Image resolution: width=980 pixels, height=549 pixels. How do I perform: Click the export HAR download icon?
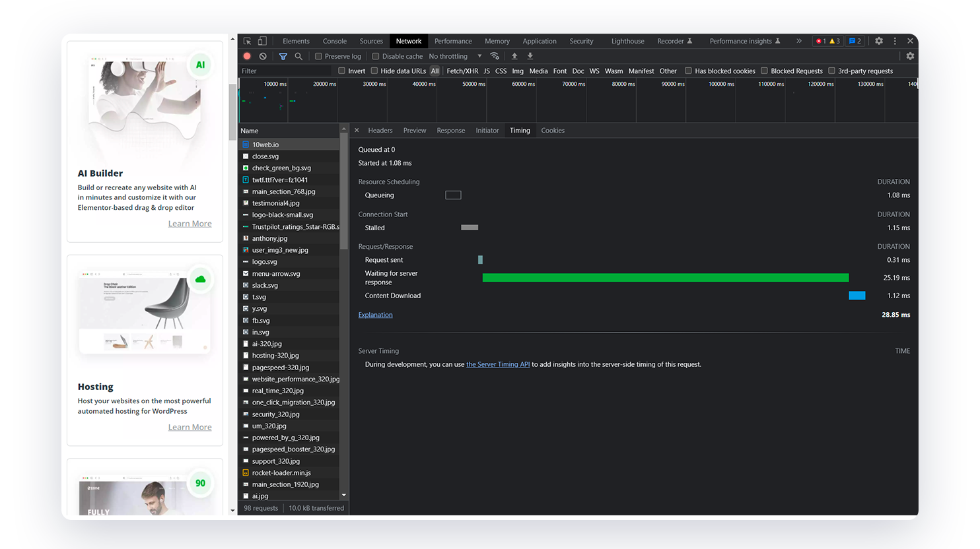click(530, 57)
